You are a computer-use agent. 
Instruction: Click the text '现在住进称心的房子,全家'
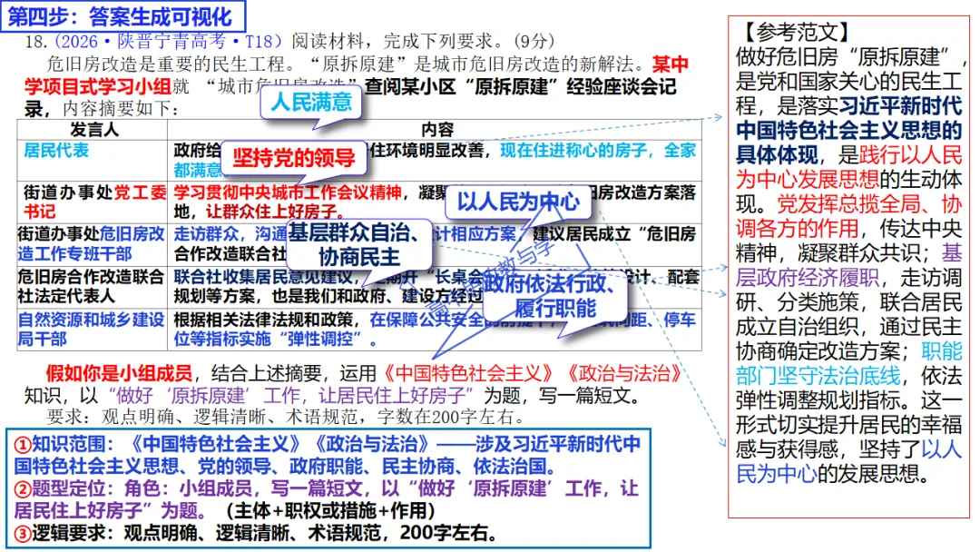(x=598, y=151)
